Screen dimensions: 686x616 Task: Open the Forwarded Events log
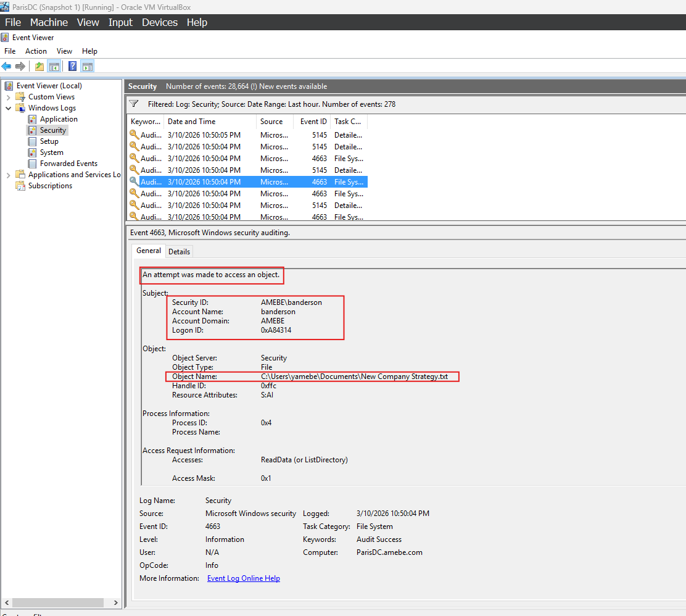[68, 164]
